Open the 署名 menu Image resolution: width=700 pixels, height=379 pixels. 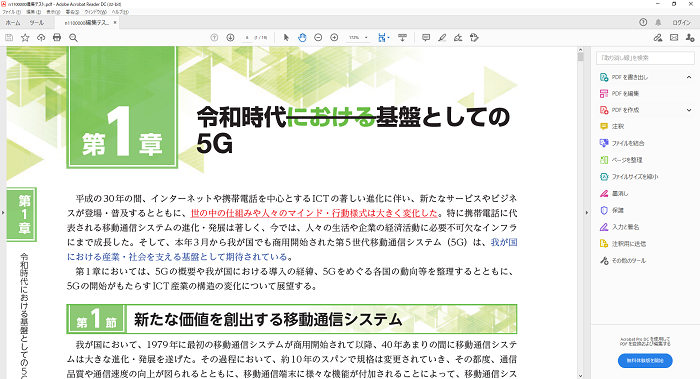point(72,12)
